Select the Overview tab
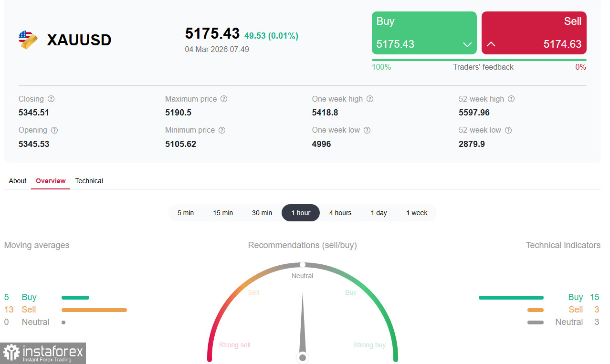 pos(51,181)
